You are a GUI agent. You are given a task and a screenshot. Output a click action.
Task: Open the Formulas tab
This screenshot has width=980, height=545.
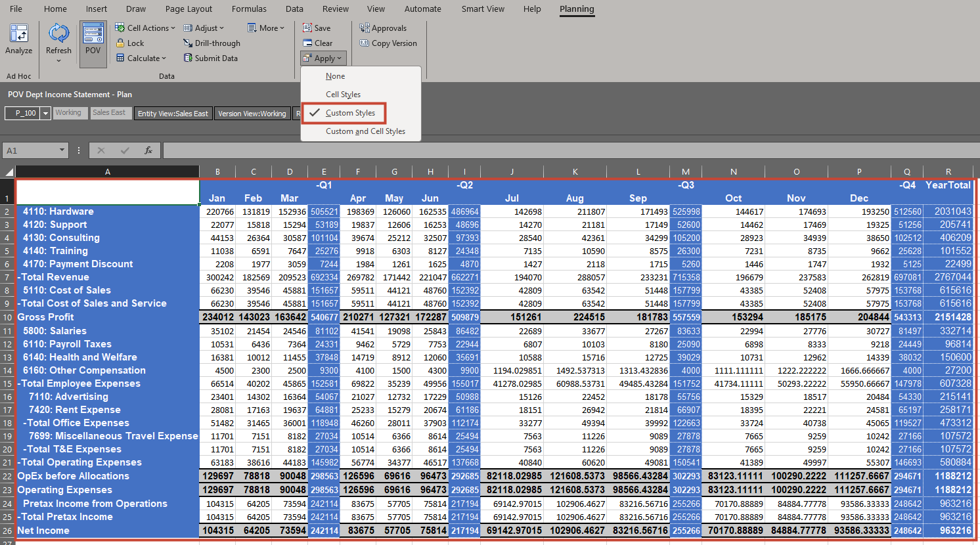click(249, 9)
